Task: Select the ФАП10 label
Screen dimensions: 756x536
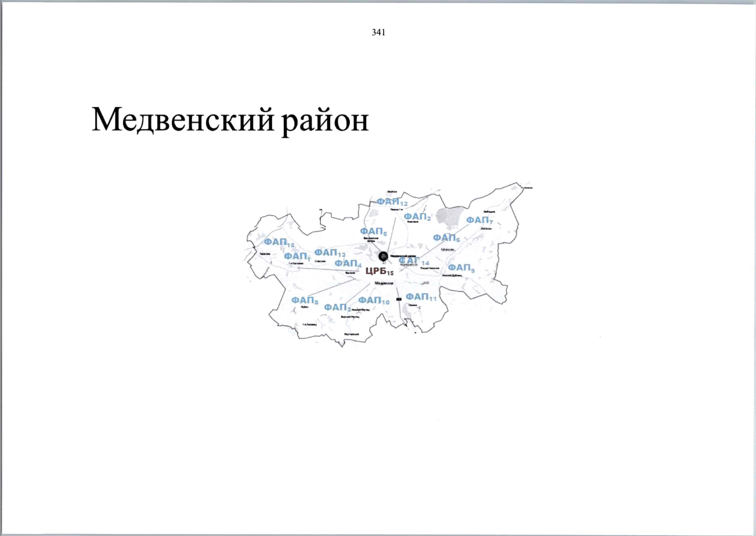Action: point(374,301)
